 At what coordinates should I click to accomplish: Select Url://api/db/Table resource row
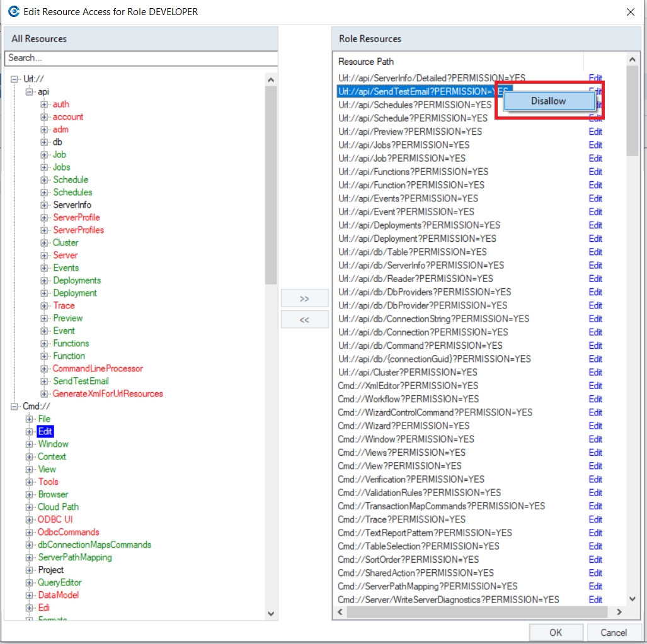412,252
